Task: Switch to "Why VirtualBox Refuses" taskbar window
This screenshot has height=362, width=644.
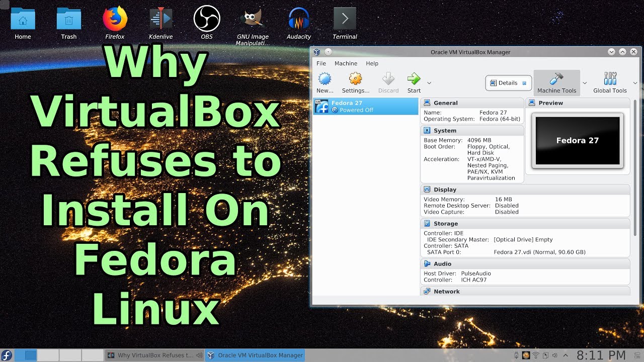Action: coord(155,355)
